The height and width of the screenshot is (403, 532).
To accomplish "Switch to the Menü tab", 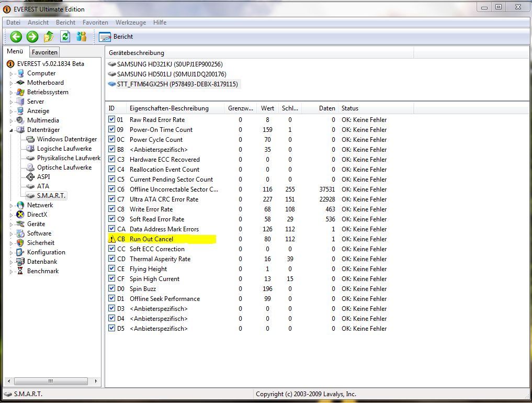I will [x=15, y=51].
